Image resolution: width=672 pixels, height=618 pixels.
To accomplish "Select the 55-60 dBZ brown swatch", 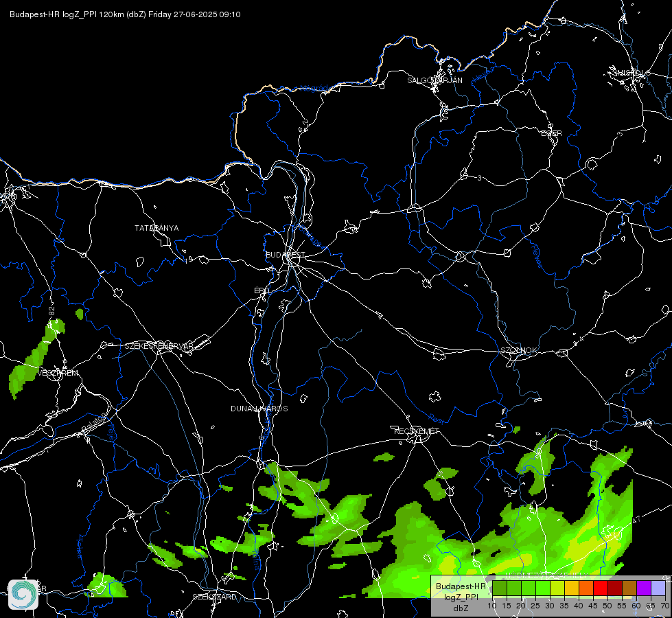I will pyautogui.click(x=629, y=588).
